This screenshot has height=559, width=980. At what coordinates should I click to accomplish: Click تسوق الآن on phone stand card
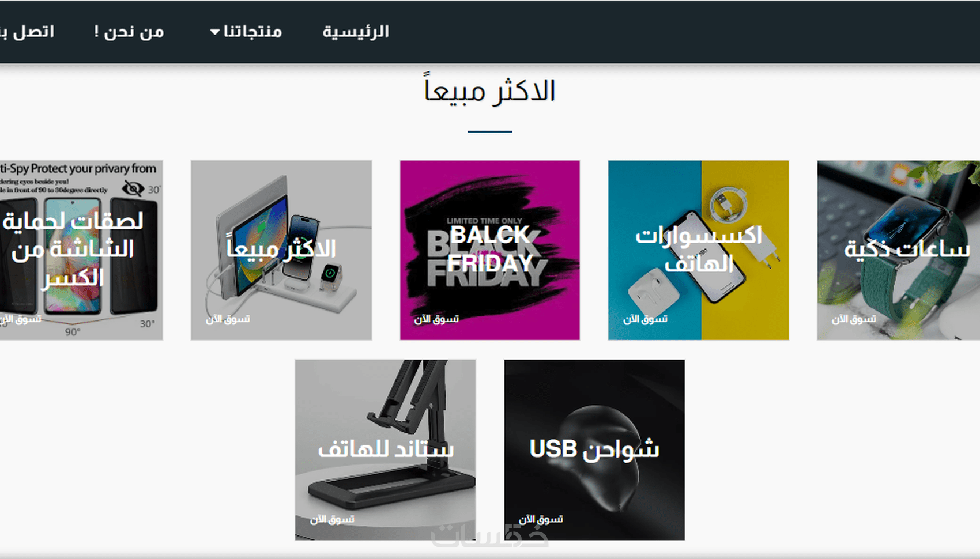click(x=332, y=519)
